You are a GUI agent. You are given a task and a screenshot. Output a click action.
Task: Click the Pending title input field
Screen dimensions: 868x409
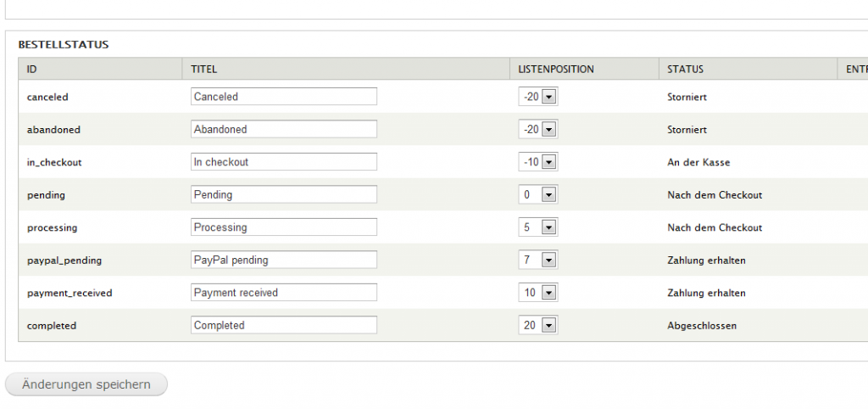284,195
